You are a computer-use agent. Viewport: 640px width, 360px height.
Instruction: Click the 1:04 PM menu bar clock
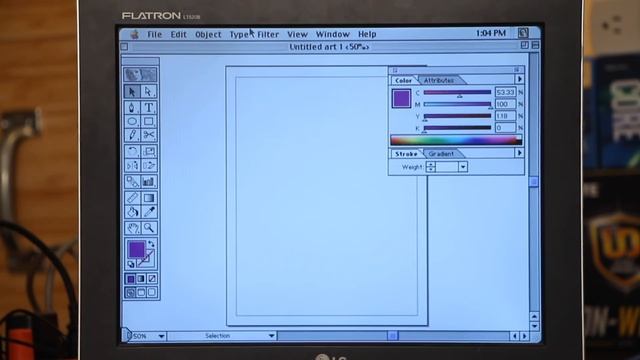[491, 33]
